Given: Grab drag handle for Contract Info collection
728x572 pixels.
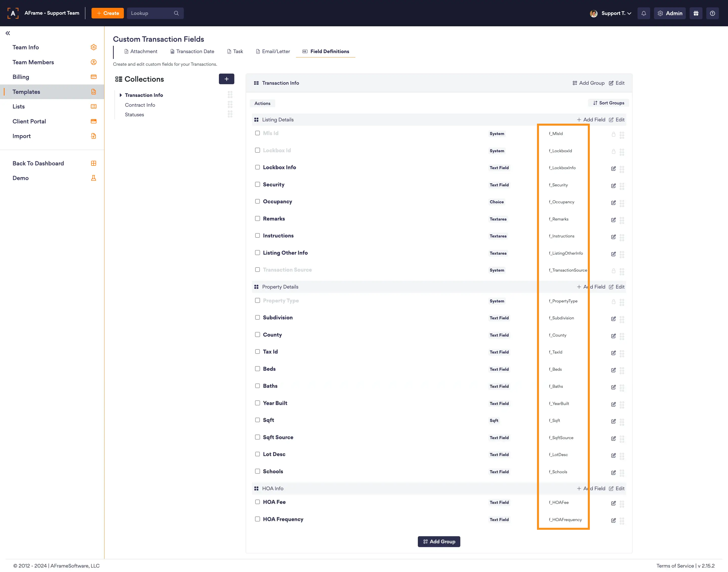Looking at the screenshot, I should click(x=230, y=104).
